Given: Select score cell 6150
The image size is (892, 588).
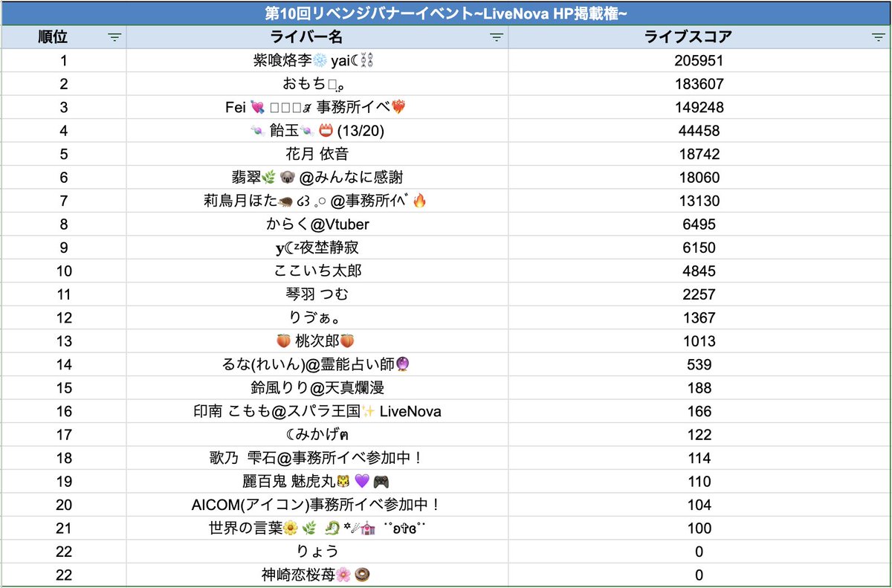Looking at the screenshot, I should [699, 248].
